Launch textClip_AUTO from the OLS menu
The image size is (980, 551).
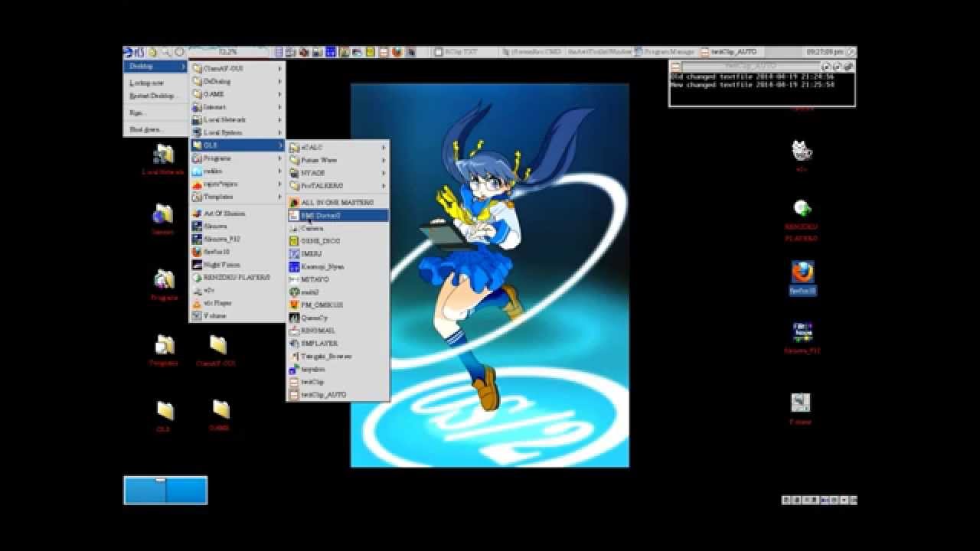click(338, 394)
